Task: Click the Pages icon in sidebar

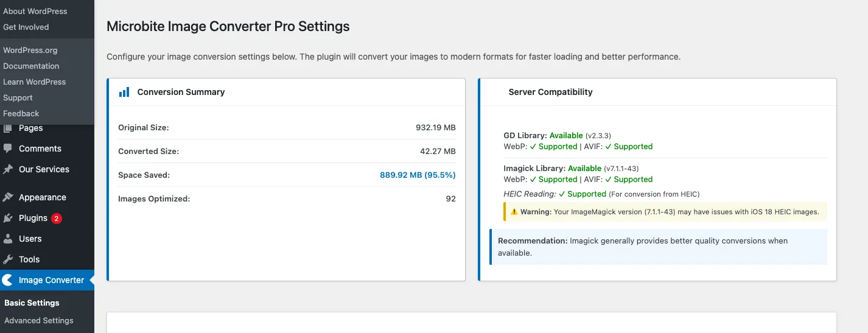Action: pos(8,128)
